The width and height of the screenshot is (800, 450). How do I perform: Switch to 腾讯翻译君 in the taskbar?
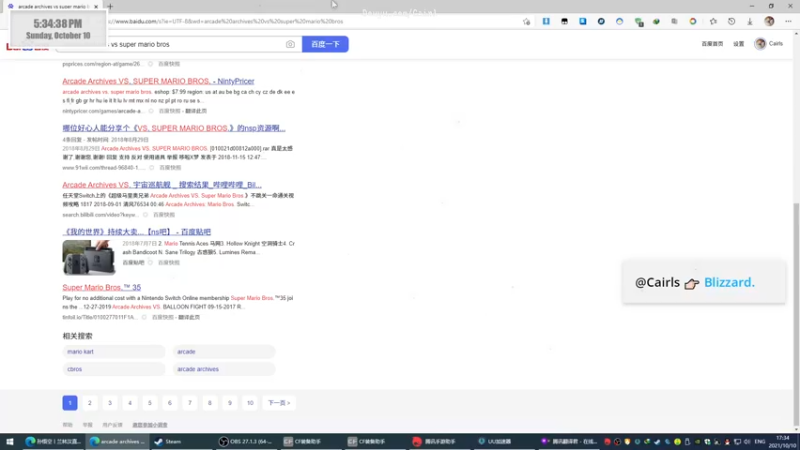point(568,441)
